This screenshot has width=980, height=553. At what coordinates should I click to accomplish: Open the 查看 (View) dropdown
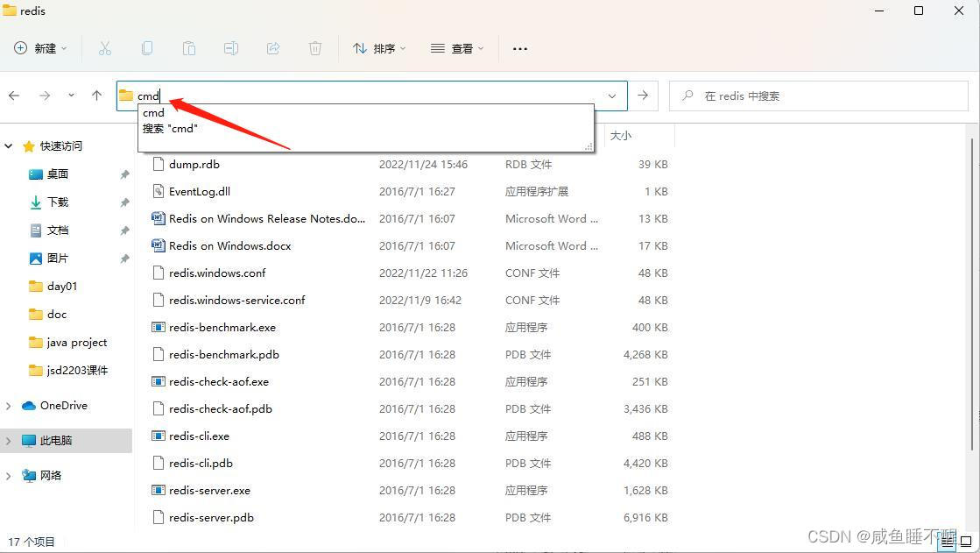click(x=457, y=48)
